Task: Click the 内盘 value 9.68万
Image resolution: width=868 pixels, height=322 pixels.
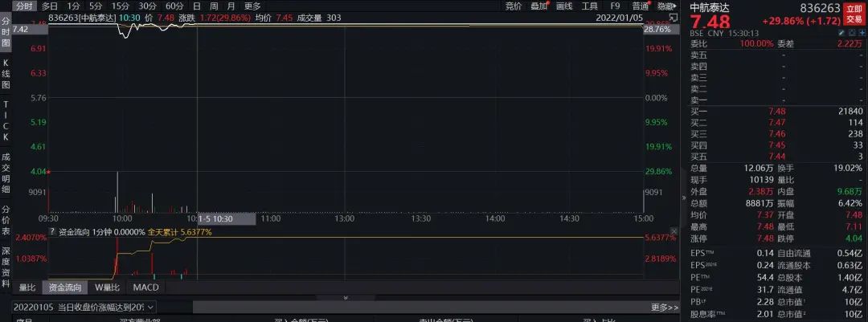Action: click(850, 192)
